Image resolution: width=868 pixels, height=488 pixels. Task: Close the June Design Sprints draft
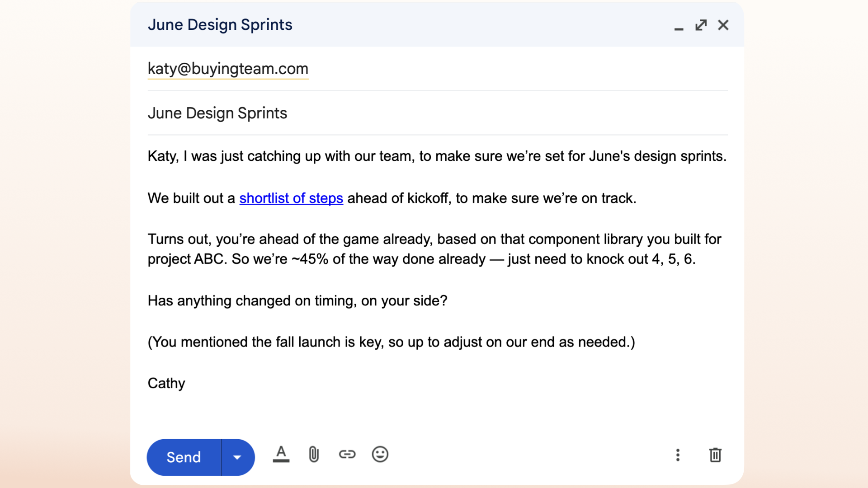point(723,25)
